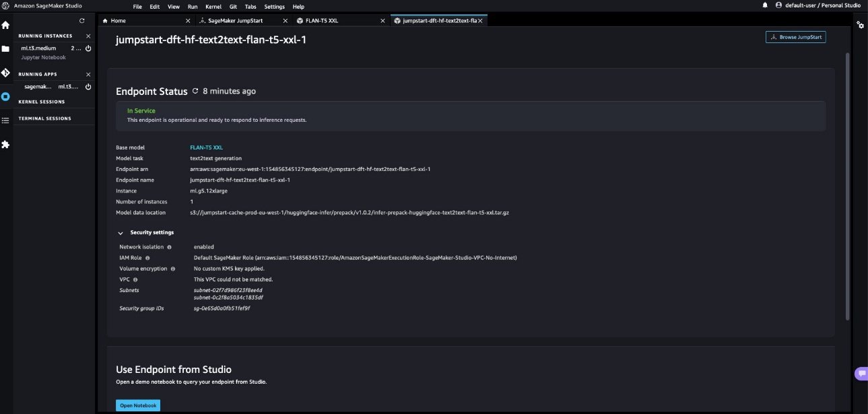Screen dimensions: 868x414
Task: Select the jumpstart-dft-hf-text2text-fla tab
Action: 438,21
